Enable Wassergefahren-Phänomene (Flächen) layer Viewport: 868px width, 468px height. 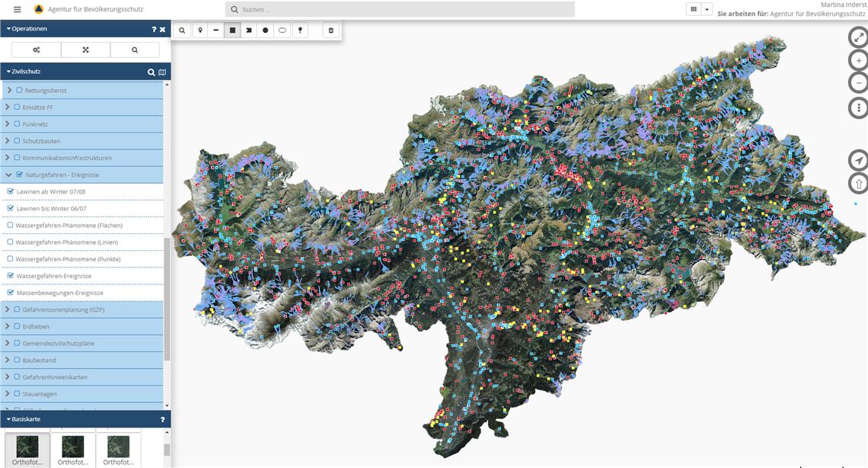click(x=11, y=225)
